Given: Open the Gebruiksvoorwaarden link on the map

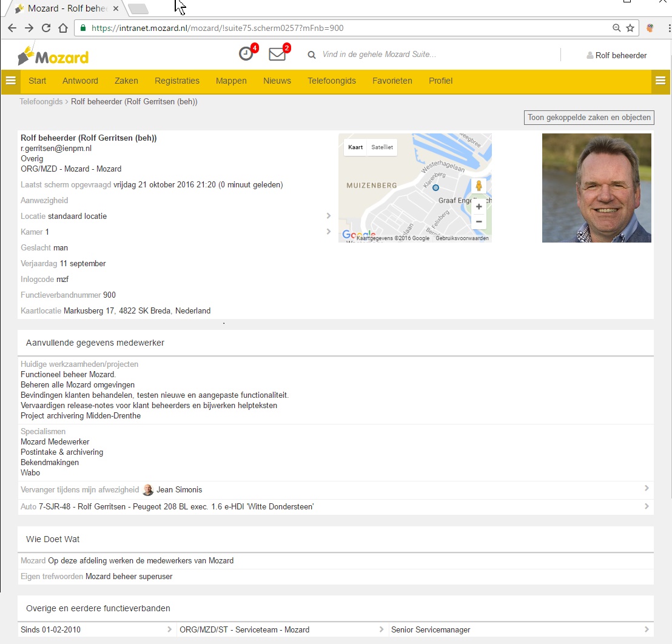Looking at the screenshot, I should [x=462, y=238].
